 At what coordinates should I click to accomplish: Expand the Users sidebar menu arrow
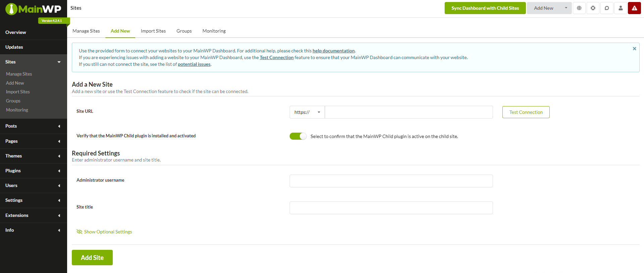pos(59,186)
